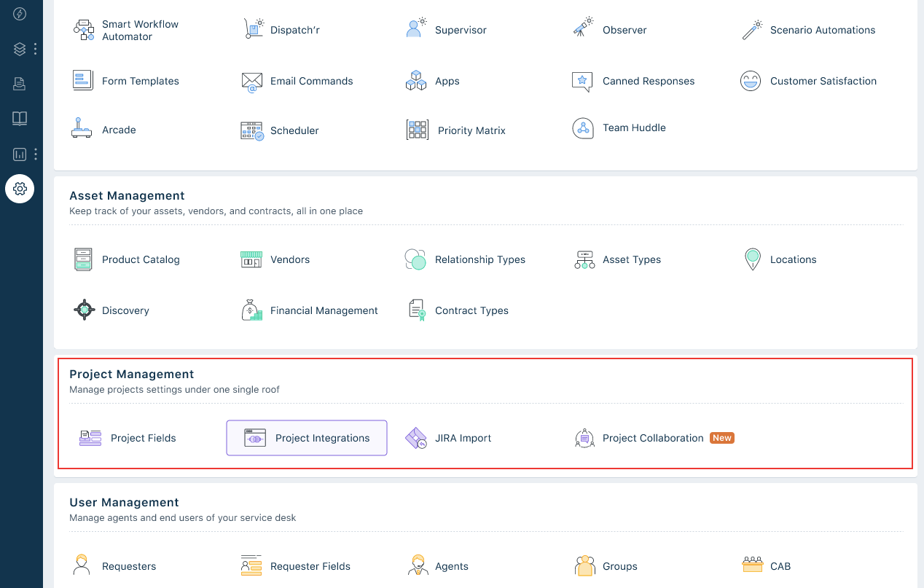Open the Supervisor person icon
This screenshot has height=588, width=924.
click(x=416, y=28)
